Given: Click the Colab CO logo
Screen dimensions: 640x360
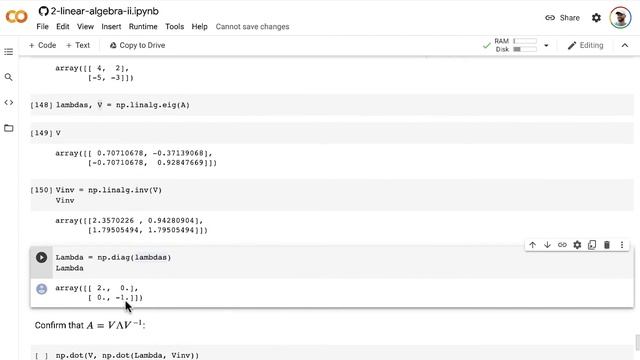Looking at the screenshot, I should (x=16, y=17).
